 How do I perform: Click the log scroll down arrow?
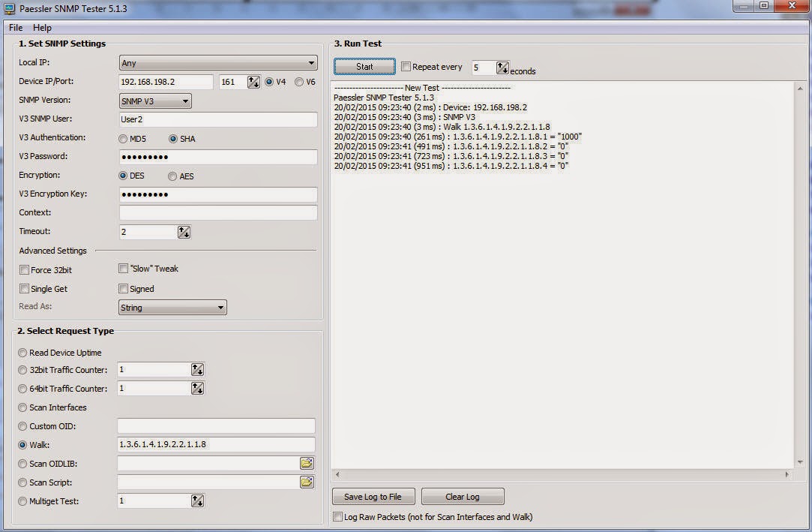(x=800, y=462)
